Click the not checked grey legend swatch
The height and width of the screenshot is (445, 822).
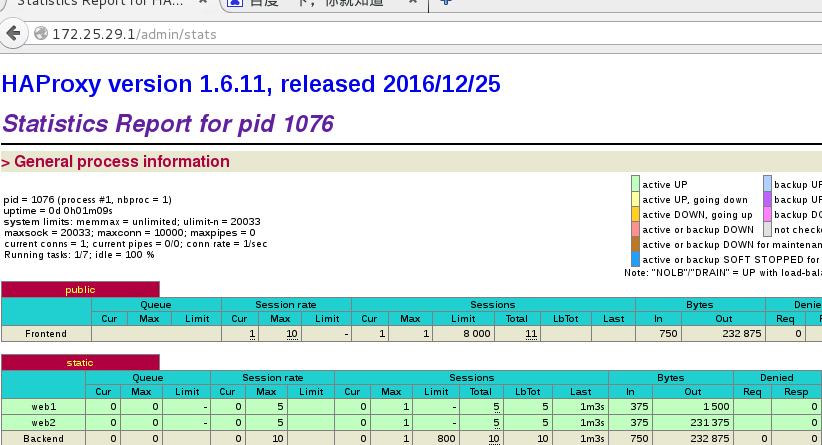coord(767,230)
